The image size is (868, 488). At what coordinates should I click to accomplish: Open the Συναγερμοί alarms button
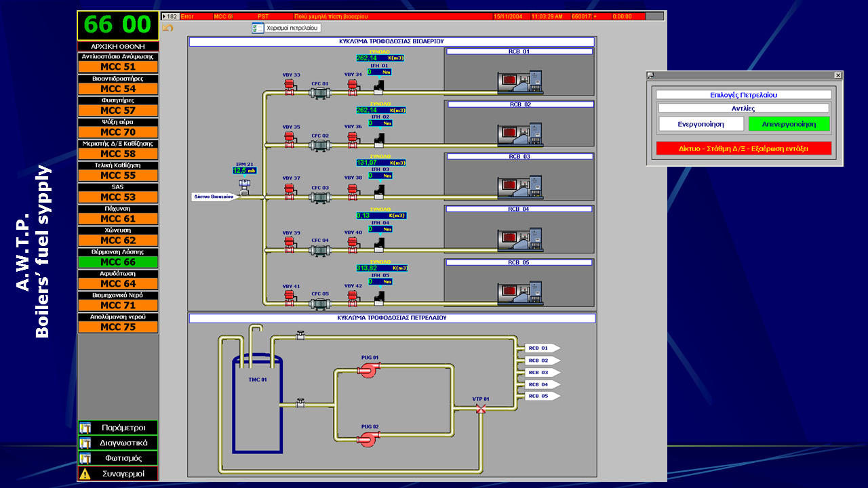click(118, 474)
